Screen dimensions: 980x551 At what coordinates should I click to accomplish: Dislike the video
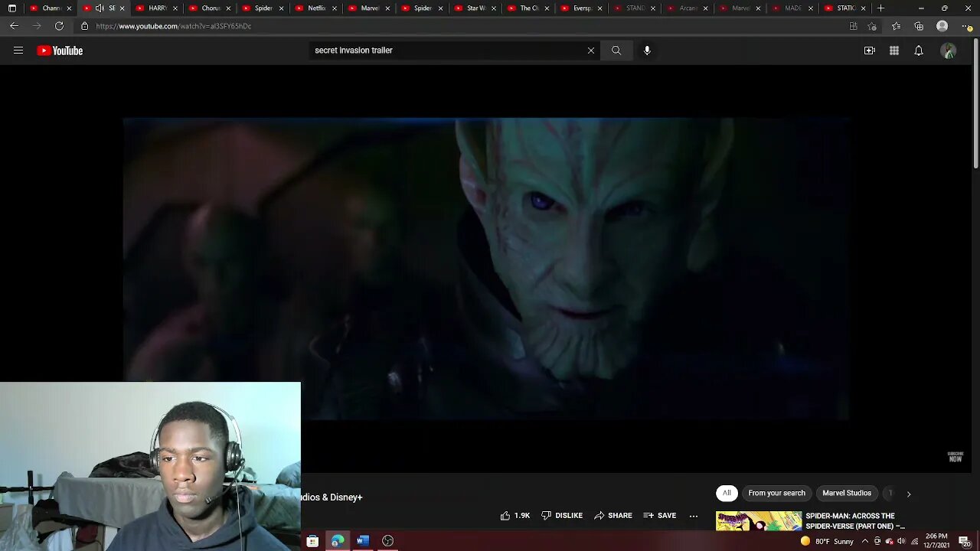(562, 516)
